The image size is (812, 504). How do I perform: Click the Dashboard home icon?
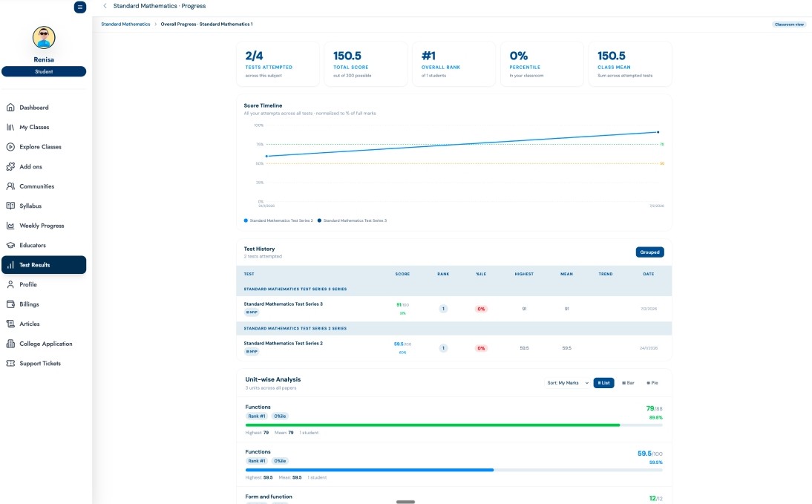tap(10, 108)
